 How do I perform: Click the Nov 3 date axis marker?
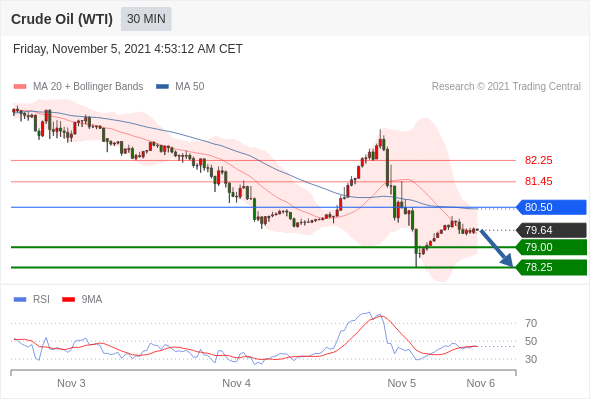(71, 383)
